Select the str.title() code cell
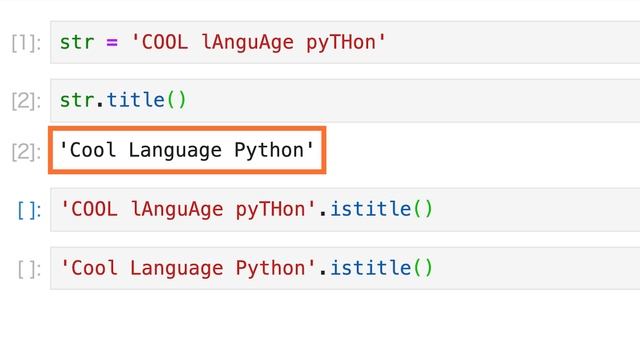Image resolution: width=640 pixels, height=360 pixels. click(x=345, y=100)
